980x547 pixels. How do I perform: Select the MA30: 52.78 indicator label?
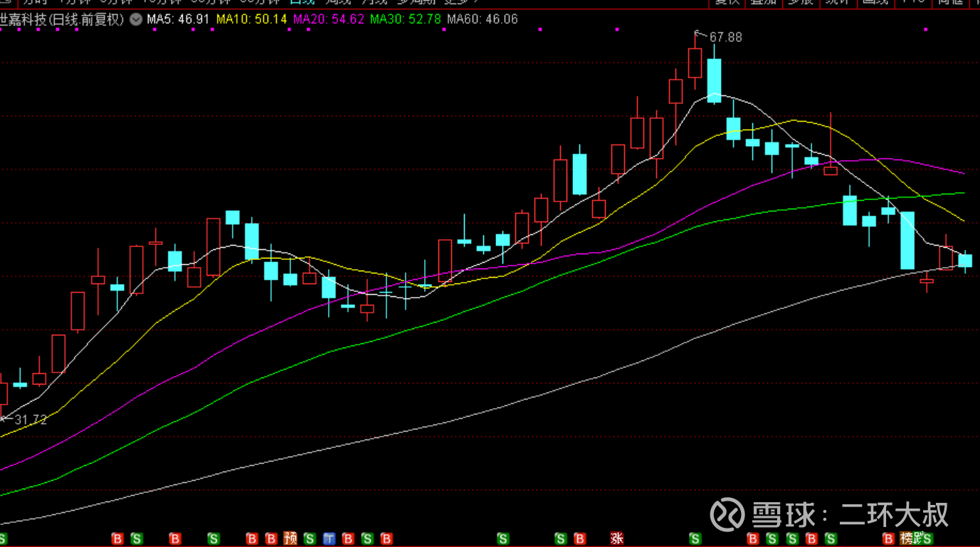[406, 20]
